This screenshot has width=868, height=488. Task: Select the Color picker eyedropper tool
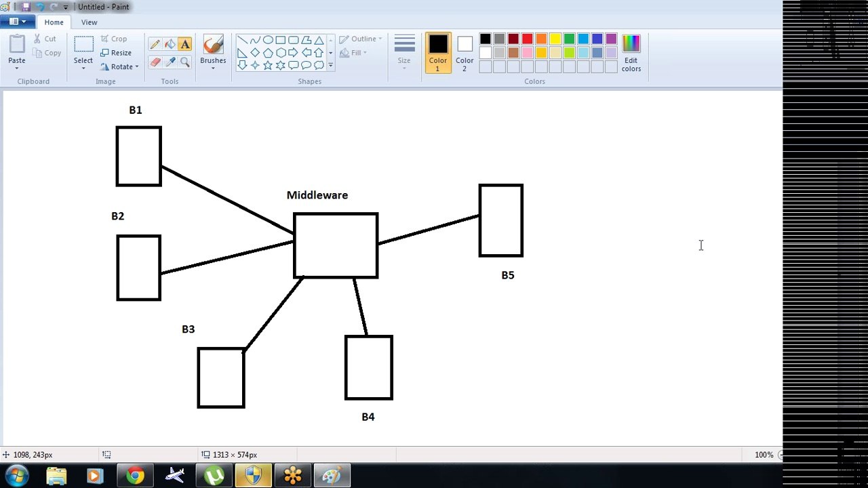pos(170,62)
